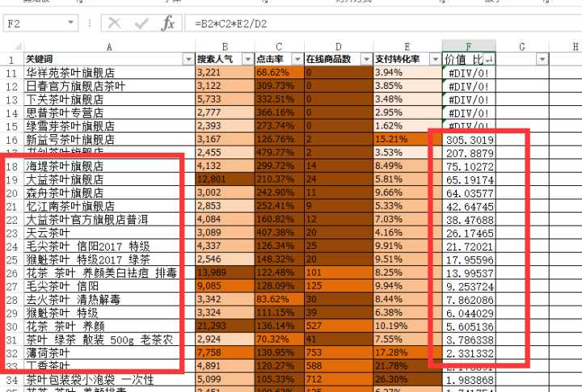Viewport: 582px width, 392px height.
Task: Click search popularity cell 12,801
Action: 225,179
